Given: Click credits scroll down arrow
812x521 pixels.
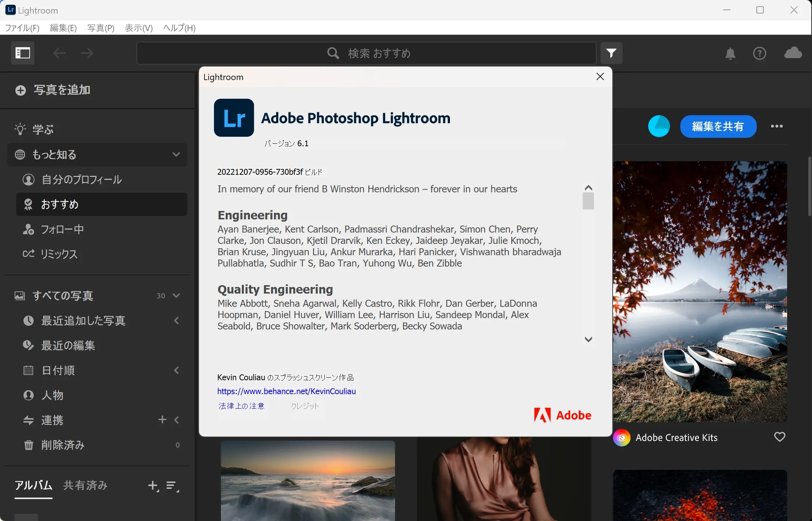Looking at the screenshot, I should click(588, 339).
